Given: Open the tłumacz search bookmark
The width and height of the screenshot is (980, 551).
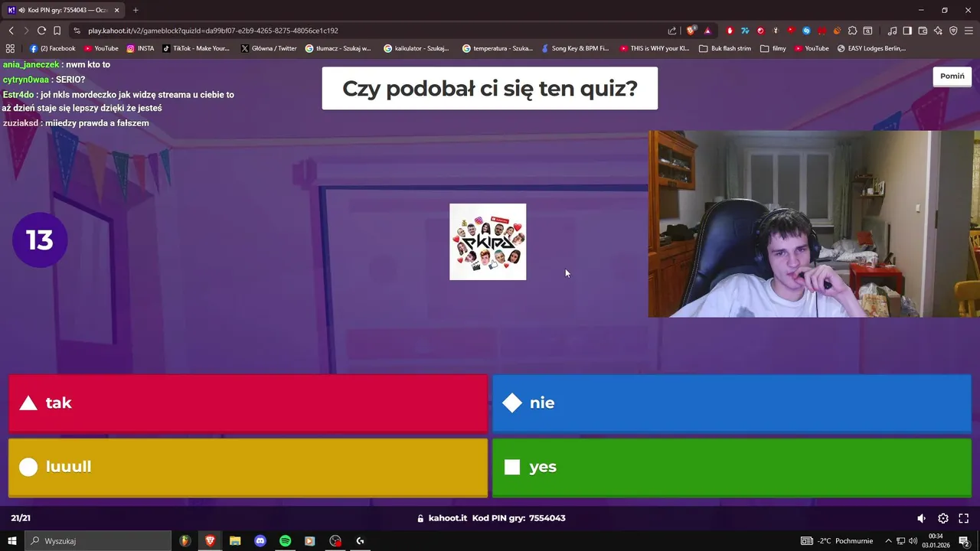Looking at the screenshot, I should (x=338, y=48).
